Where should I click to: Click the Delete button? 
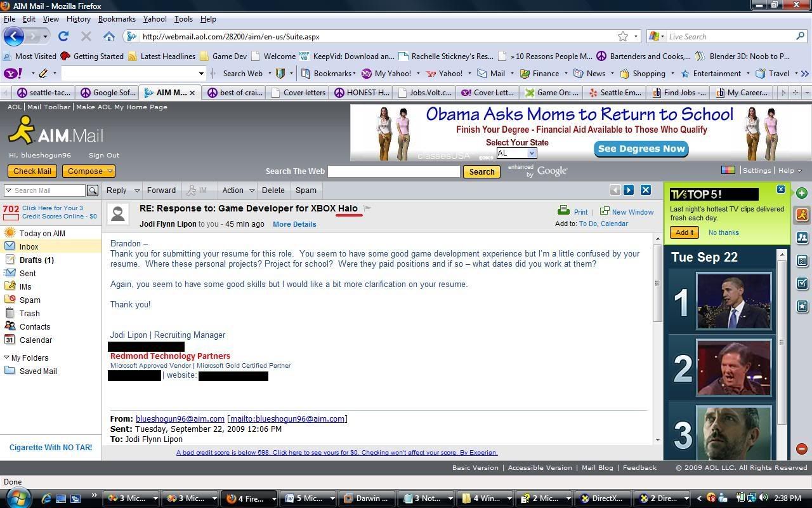click(x=273, y=190)
